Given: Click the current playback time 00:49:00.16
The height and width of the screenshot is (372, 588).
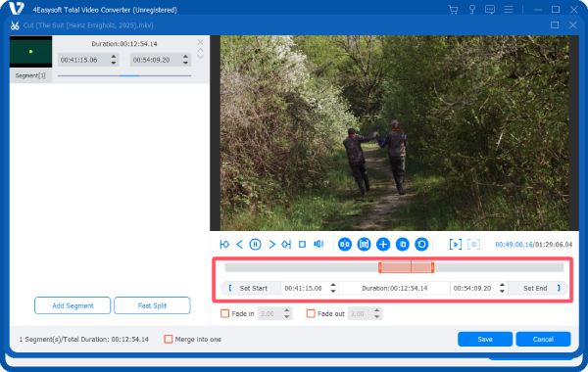Looking at the screenshot, I should [x=514, y=245].
